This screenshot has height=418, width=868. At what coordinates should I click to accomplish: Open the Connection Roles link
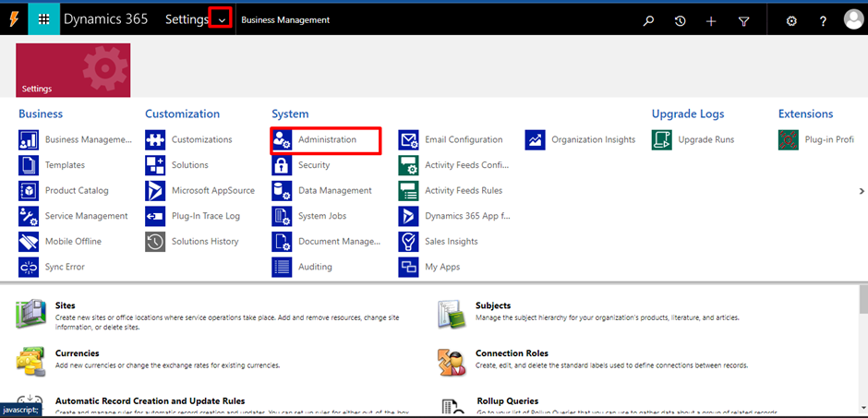point(512,353)
